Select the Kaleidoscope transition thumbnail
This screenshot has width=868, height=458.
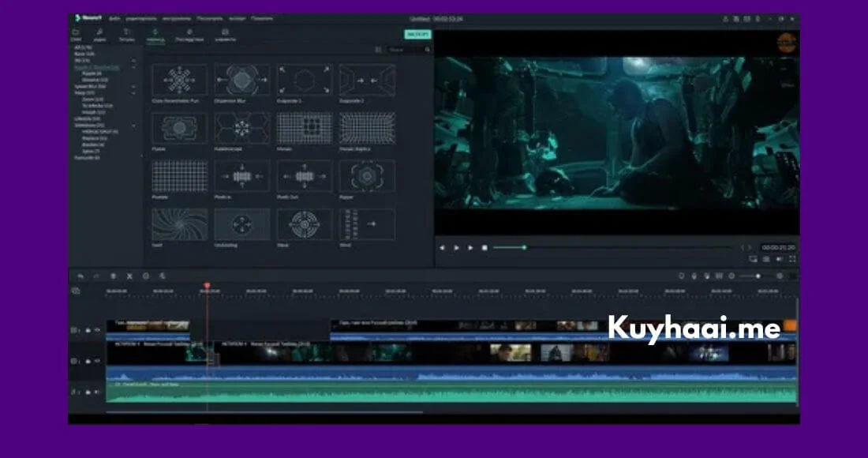pos(242,128)
